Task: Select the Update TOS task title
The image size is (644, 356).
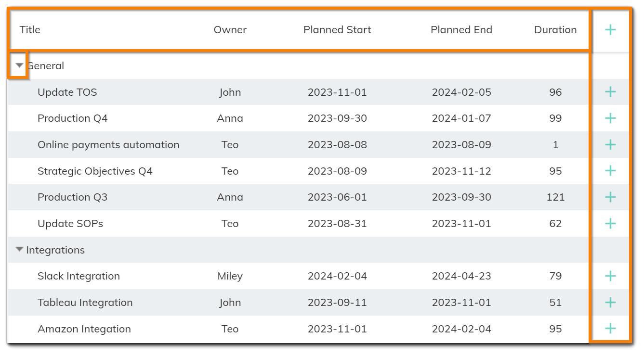Action: click(x=67, y=92)
